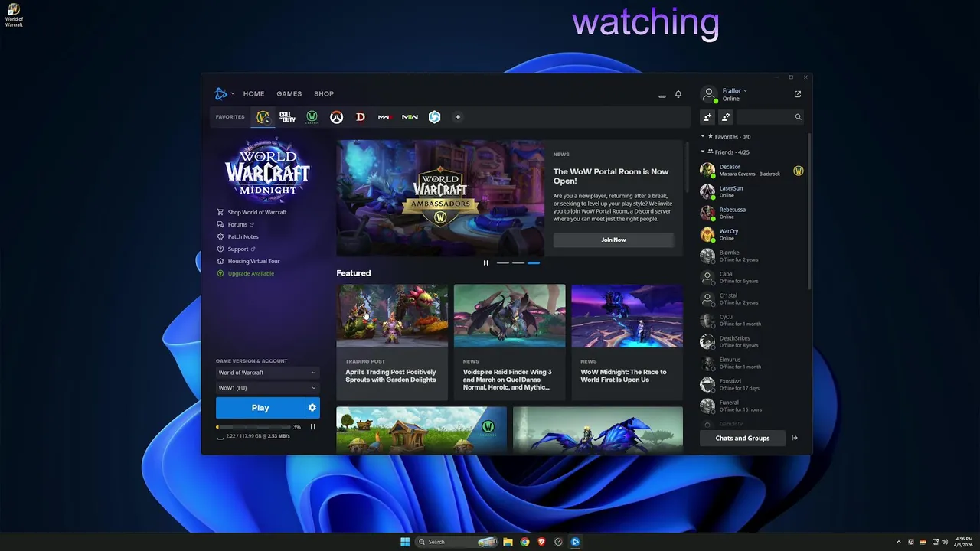Open the Battle.net logo menu
Screen dimensions: 980x551
tap(223, 93)
